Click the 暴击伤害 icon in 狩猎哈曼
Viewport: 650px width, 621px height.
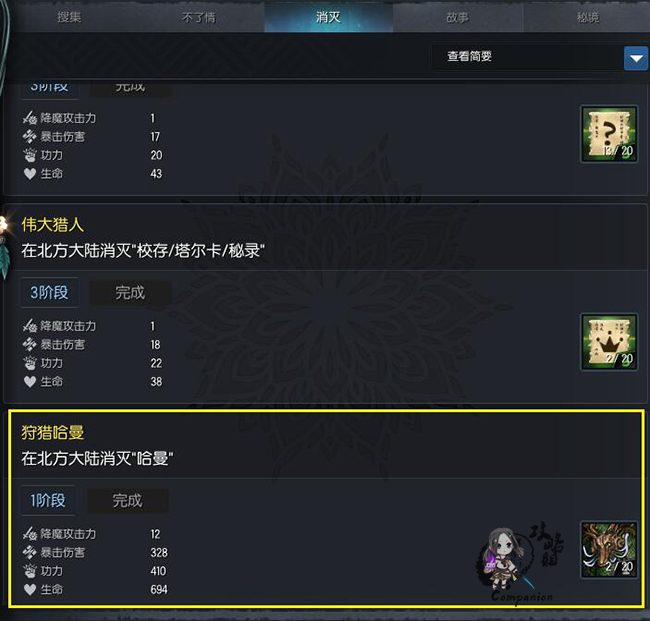point(30,552)
